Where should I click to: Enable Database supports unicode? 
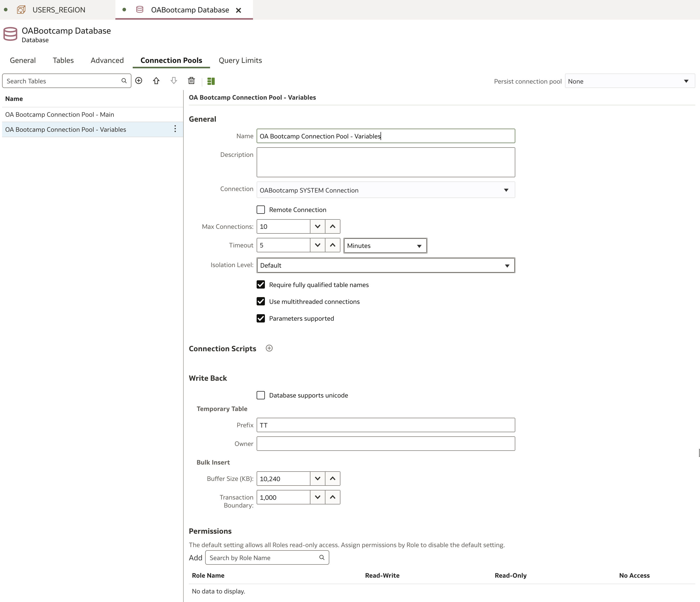[x=261, y=395]
